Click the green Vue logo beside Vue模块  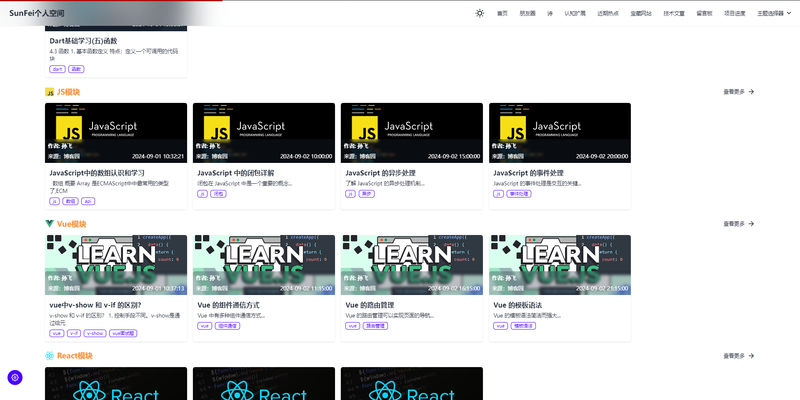(x=49, y=223)
